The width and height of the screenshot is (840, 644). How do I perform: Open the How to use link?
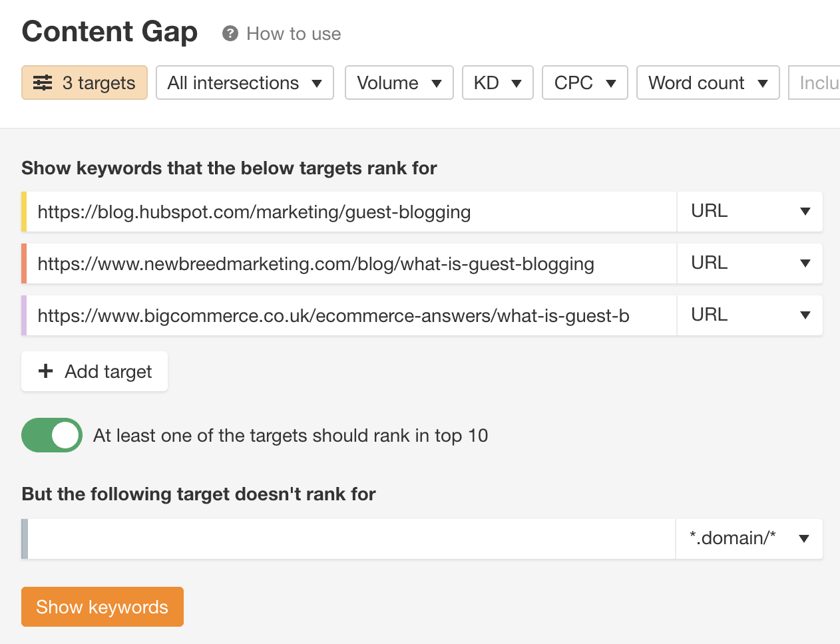click(x=294, y=34)
